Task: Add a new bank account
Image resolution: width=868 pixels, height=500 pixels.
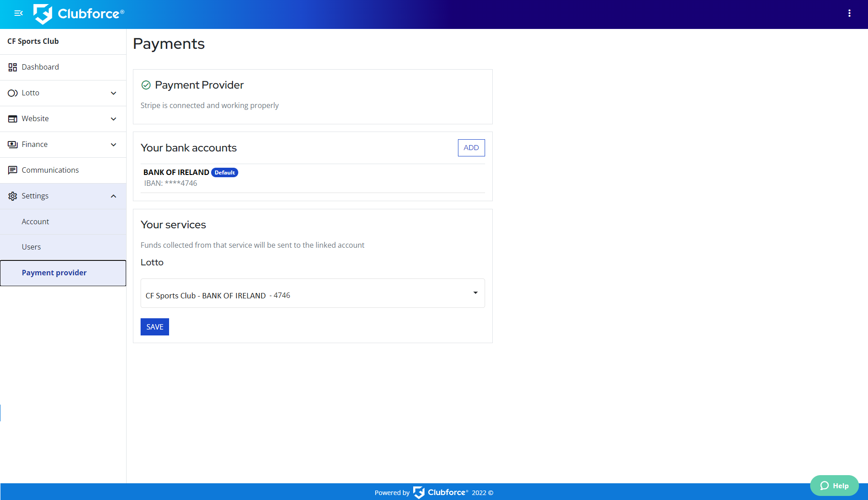Action: (471, 148)
